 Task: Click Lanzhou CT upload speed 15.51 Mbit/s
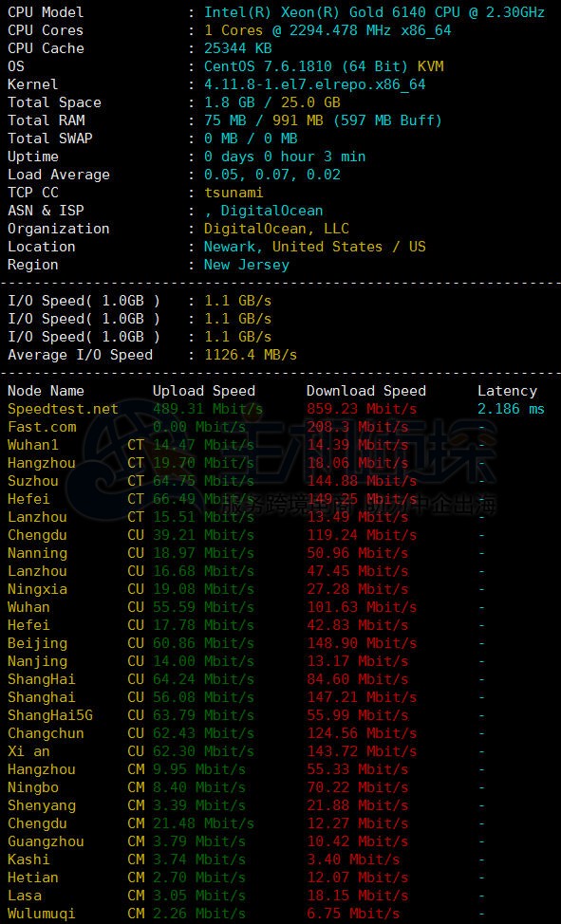pos(204,517)
